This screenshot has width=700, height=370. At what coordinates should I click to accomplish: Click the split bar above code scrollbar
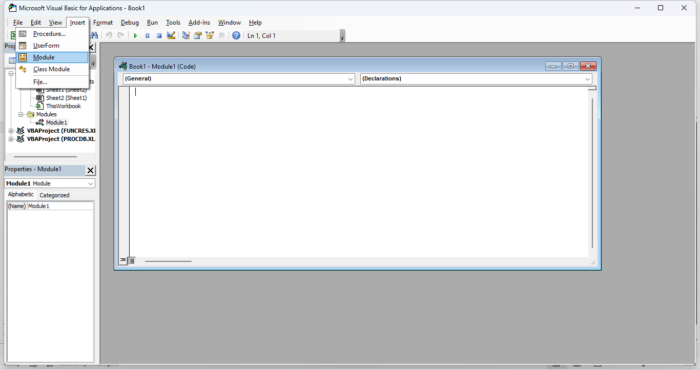tap(592, 88)
